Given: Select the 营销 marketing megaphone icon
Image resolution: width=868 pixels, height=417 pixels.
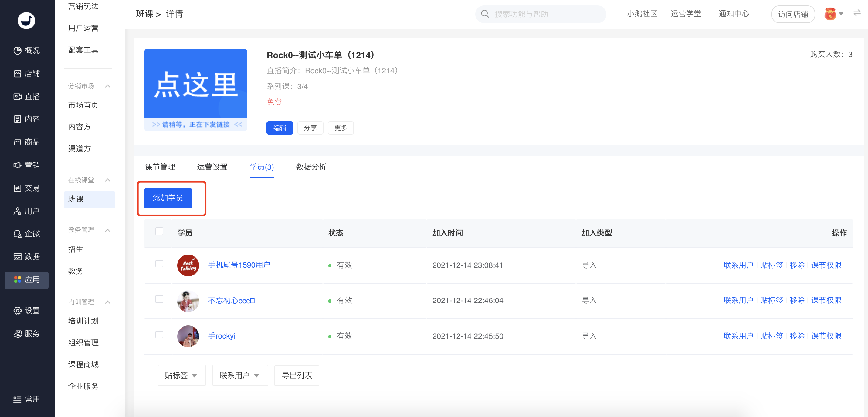Looking at the screenshot, I should point(18,165).
